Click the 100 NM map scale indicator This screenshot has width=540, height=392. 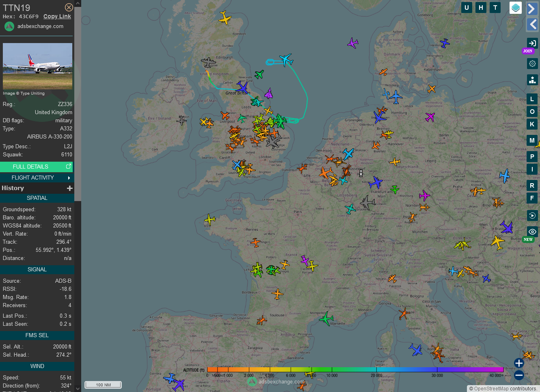pos(103,385)
